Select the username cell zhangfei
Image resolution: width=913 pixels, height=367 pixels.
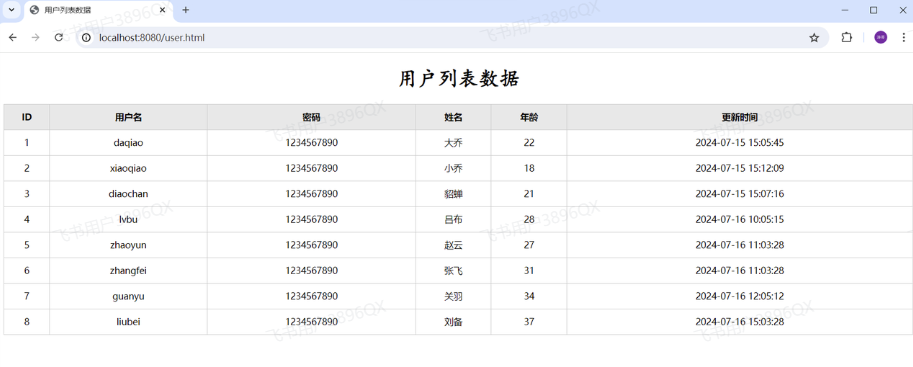click(x=128, y=271)
